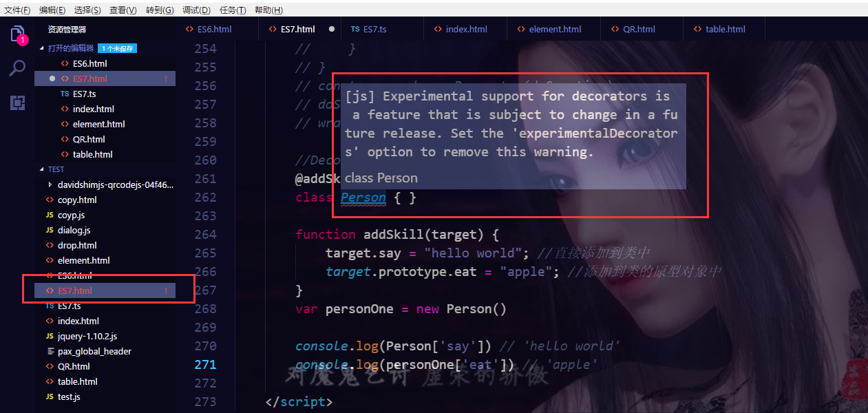Viewport: 868px width, 413px height.
Task: Click the 1个未保存 badge
Action: 117,48
